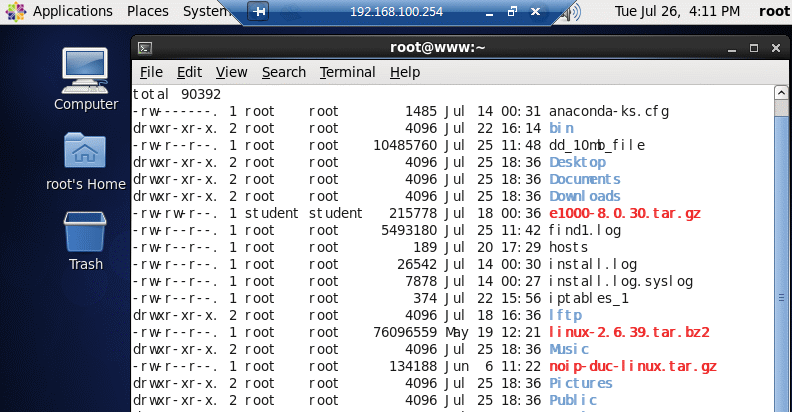
Task: Click the volume speaker icon in panel
Action: coord(573,12)
